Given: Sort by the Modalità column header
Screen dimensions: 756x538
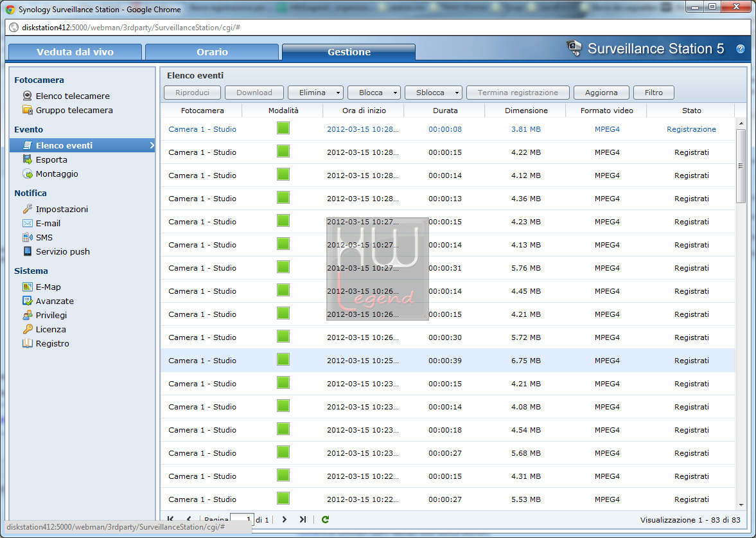Looking at the screenshot, I should pyautogui.click(x=283, y=111).
